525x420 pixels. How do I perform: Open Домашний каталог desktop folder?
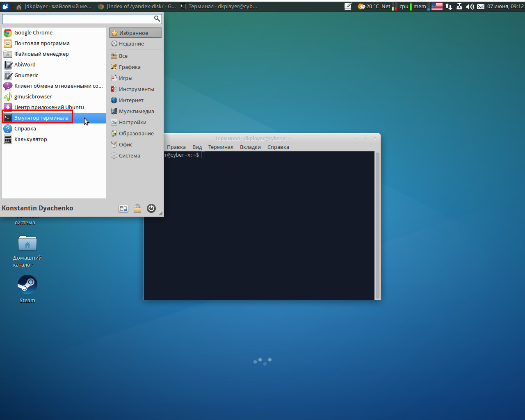[27, 244]
